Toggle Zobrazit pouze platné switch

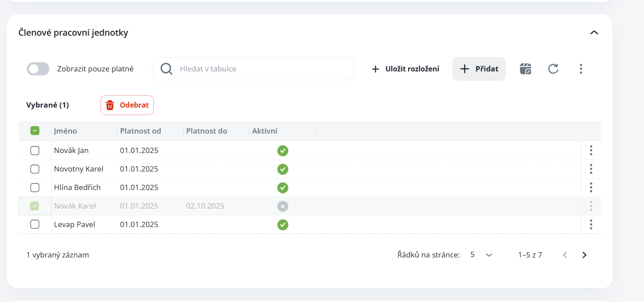click(x=38, y=69)
